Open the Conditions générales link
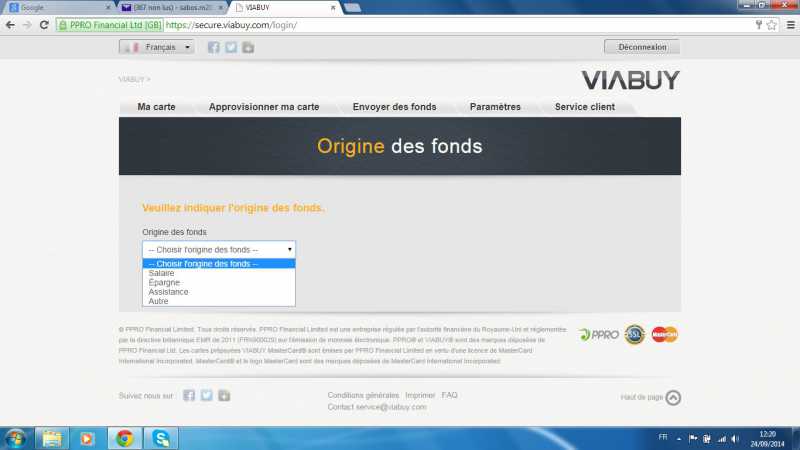 point(363,395)
